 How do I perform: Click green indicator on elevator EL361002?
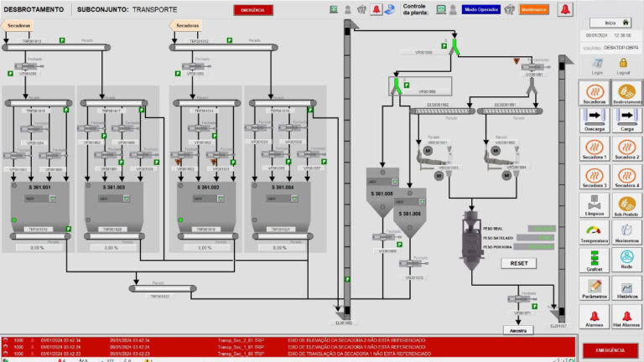click(347, 279)
